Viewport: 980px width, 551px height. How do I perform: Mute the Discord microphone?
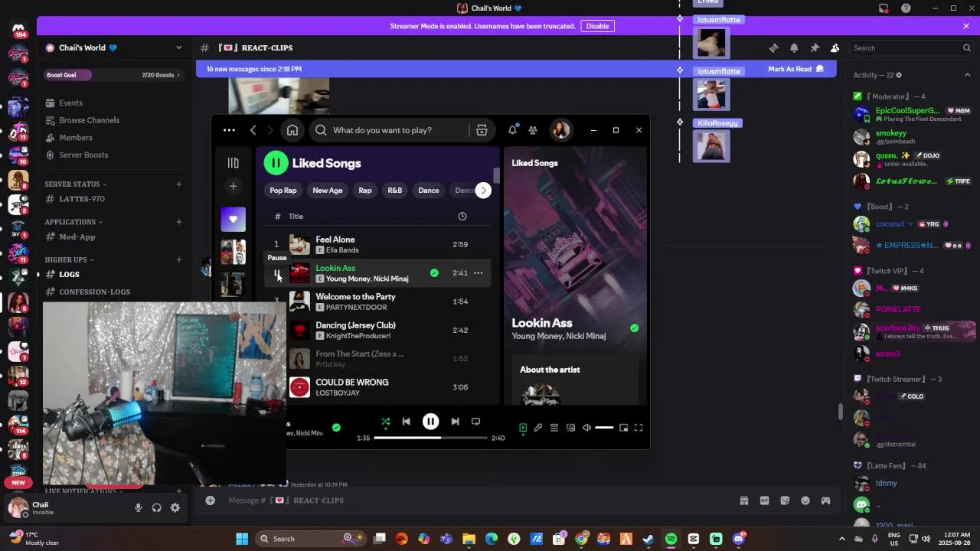click(139, 507)
